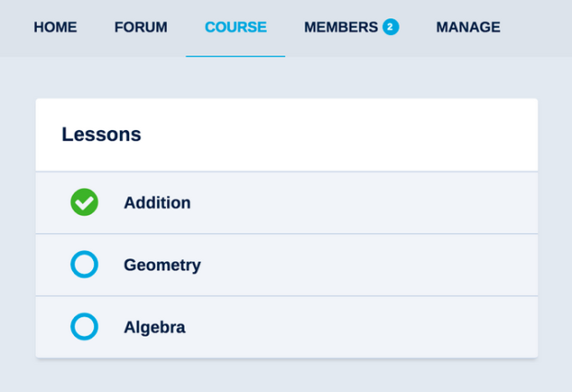Click the blue underline beneath COURSE
This screenshot has height=392, width=572.
coord(235,56)
